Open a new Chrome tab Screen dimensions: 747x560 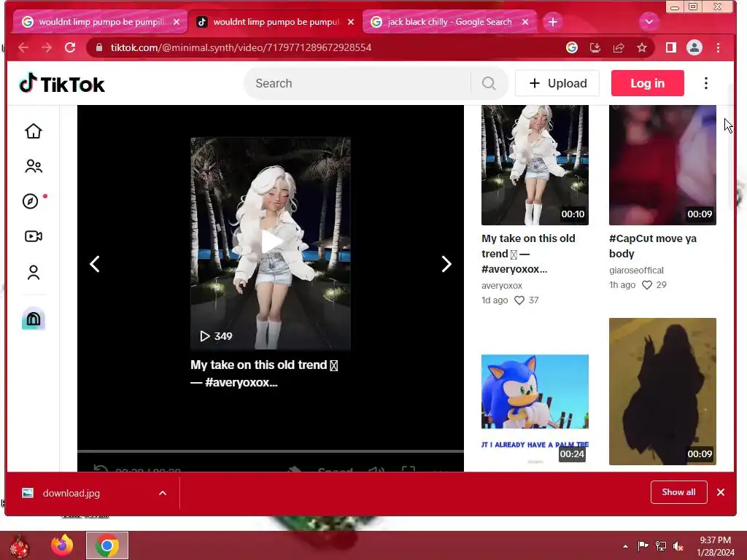coord(553,22)
